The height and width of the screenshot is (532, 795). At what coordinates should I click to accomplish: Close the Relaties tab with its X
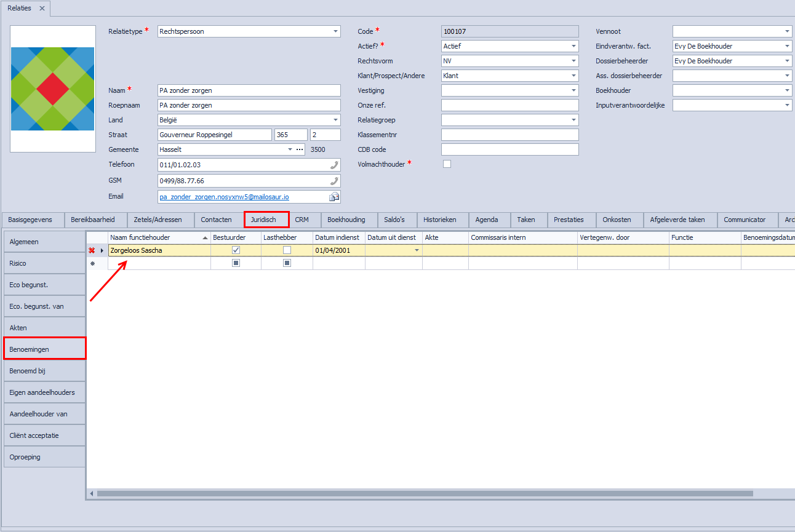[x=42, y=8]
